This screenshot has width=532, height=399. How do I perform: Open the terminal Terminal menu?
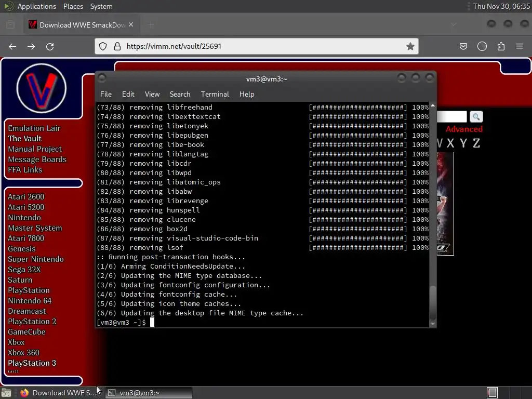[215, 95]
